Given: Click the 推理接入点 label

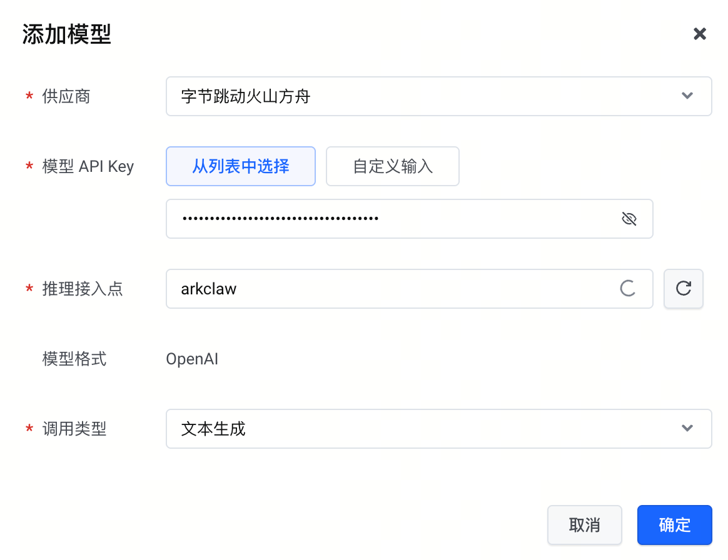Looking at the screenshot, I should click(83, 289).
